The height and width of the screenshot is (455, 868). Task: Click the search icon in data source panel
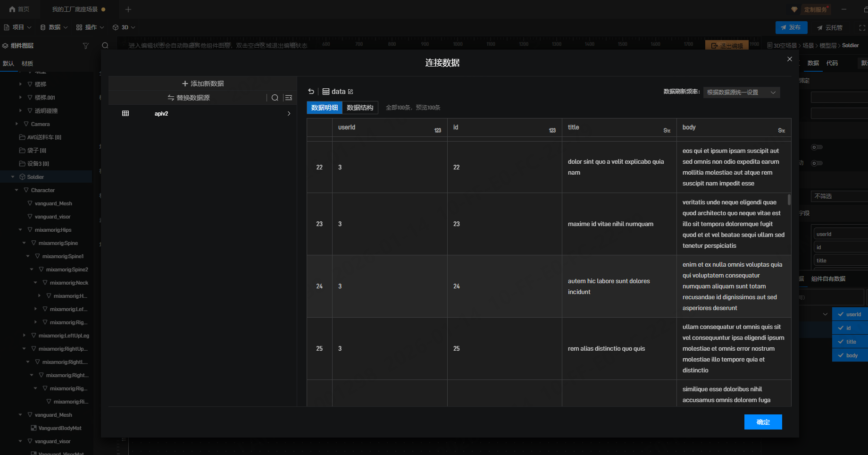coord(275,98)
